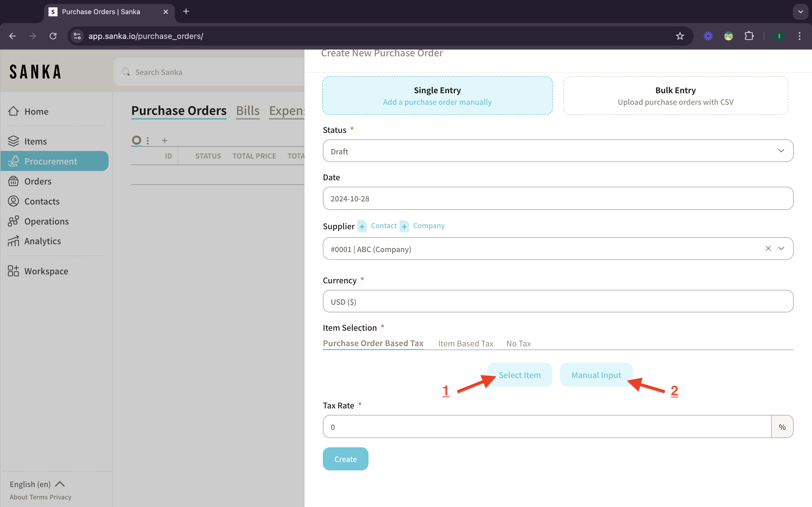Switch to the No Tax tab
This screenshot has width=812, height=507.
tap(518, 344)
